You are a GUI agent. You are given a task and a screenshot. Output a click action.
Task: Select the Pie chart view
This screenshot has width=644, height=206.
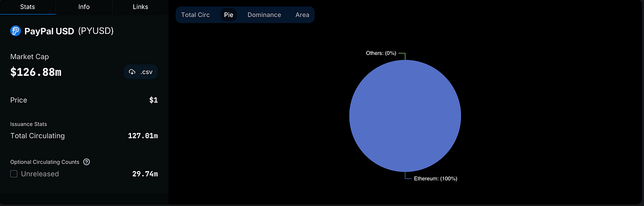pos(229,15)
